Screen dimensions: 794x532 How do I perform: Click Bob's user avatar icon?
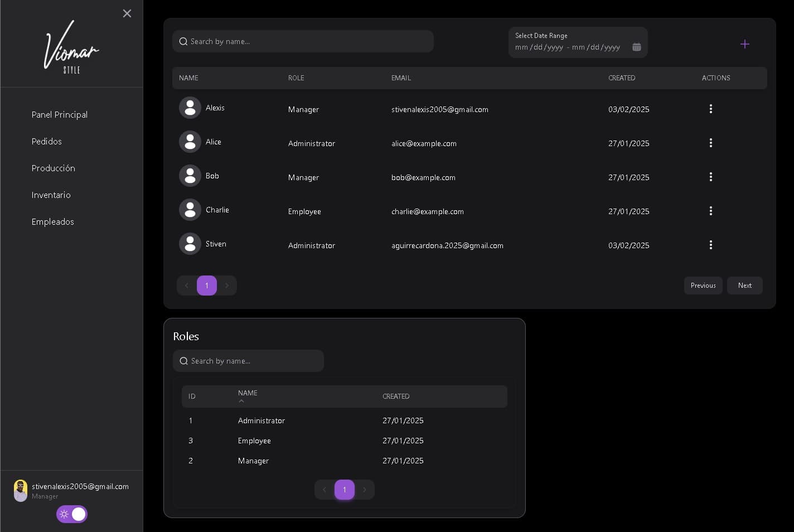[190, 176]
